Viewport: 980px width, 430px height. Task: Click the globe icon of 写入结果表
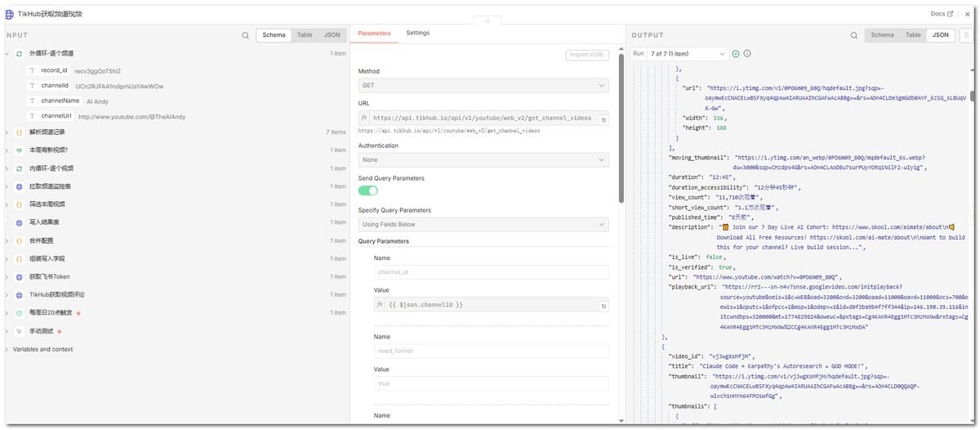click(20, 222)
